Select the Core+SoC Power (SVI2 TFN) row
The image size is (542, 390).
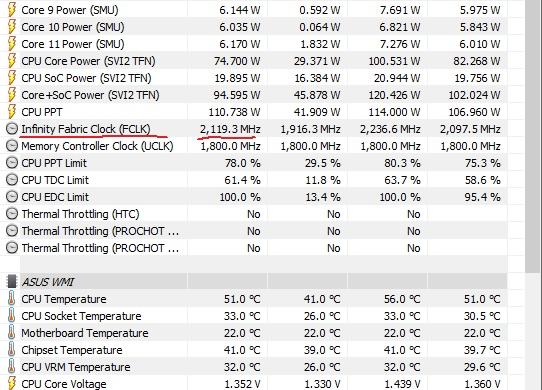click(x=254, y=95)
